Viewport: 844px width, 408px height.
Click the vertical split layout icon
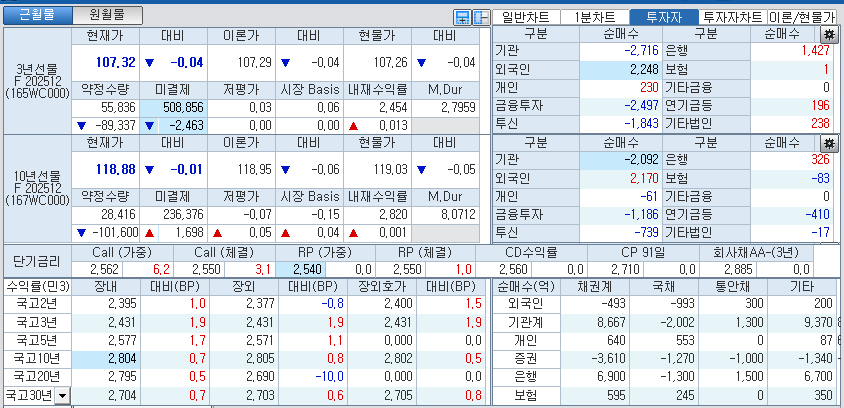pyautogui.click(x=481, y=17)
